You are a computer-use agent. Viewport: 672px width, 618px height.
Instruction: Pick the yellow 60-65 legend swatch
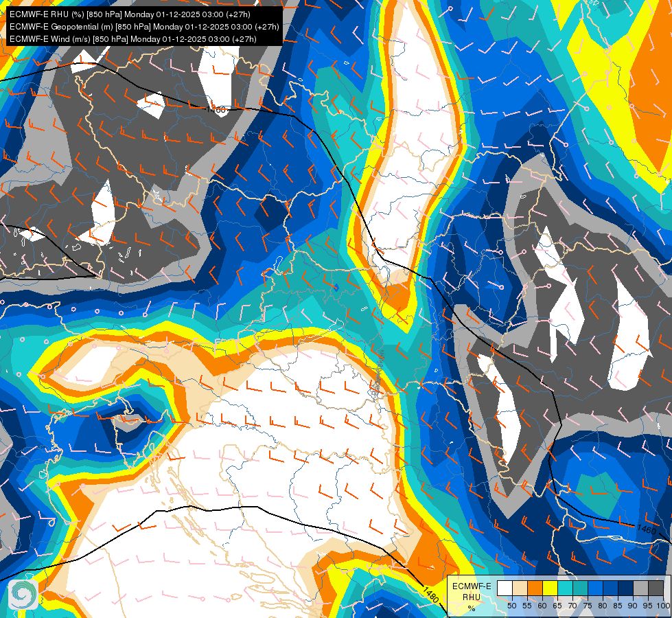551,588
